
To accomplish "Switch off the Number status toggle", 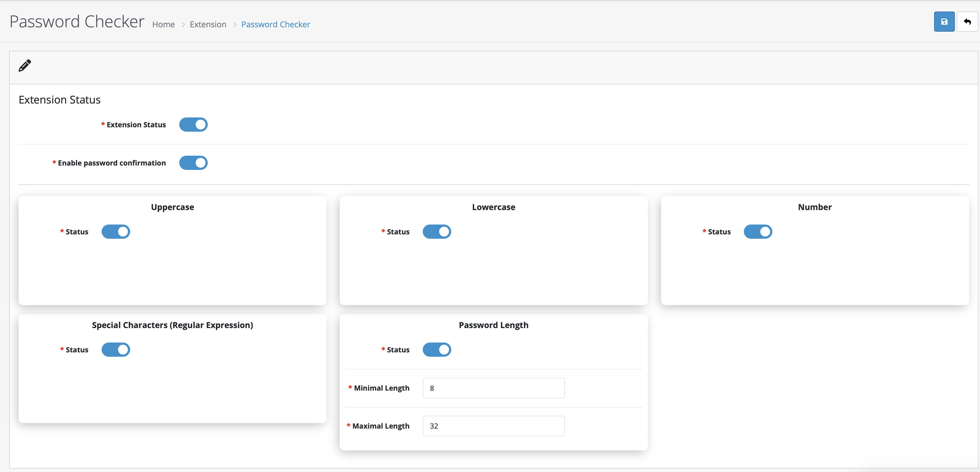I will pyautogui.click(x=758, y=232).
